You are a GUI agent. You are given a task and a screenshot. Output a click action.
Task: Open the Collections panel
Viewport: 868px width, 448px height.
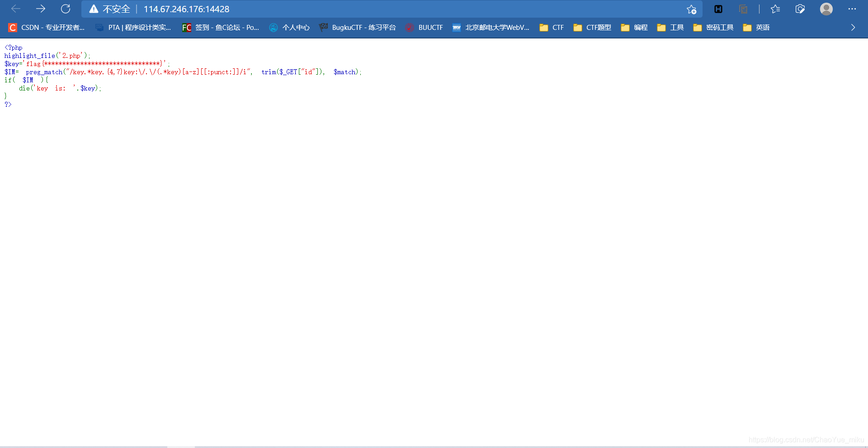[x=743, y=9]
